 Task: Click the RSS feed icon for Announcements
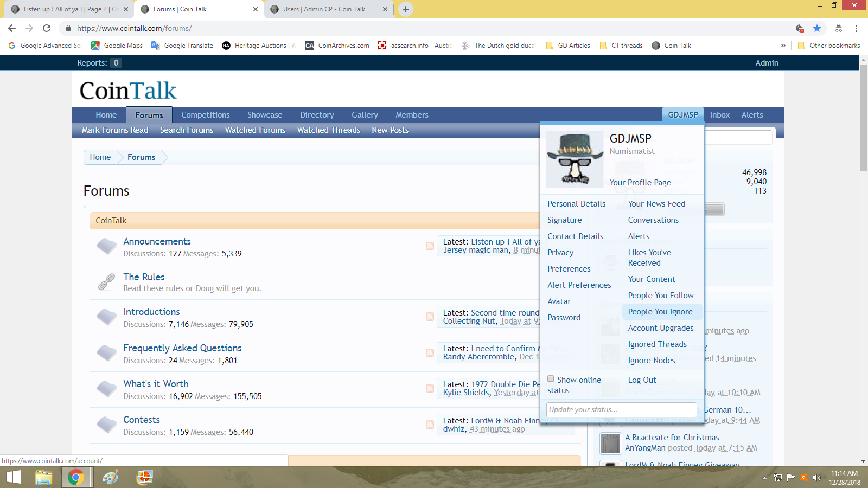[430, 246]
